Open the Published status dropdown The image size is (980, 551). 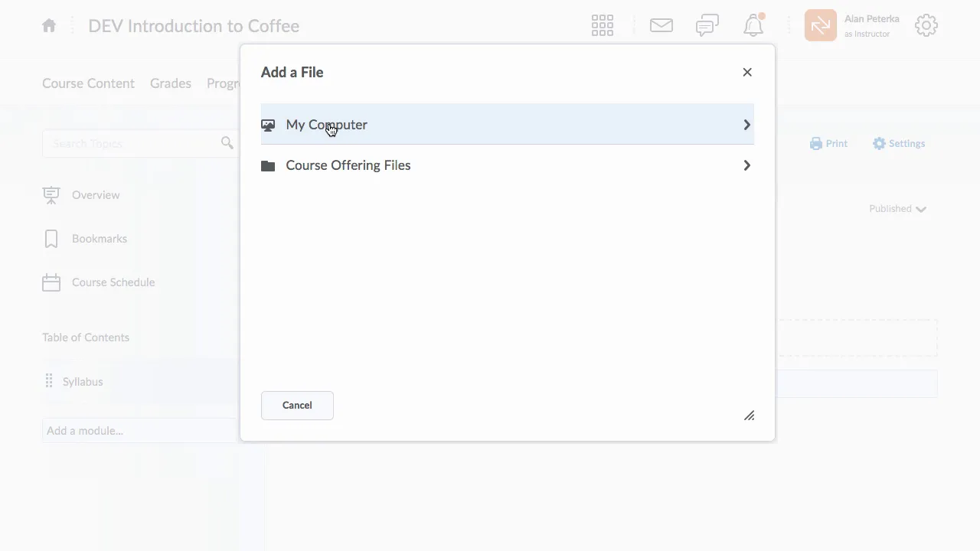point(898,209)
